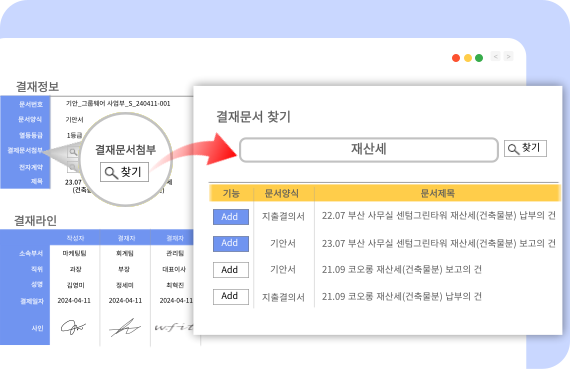Screen dimensions: 570x370
Task: Click the 기능 column header
Action: pos(231,193)
